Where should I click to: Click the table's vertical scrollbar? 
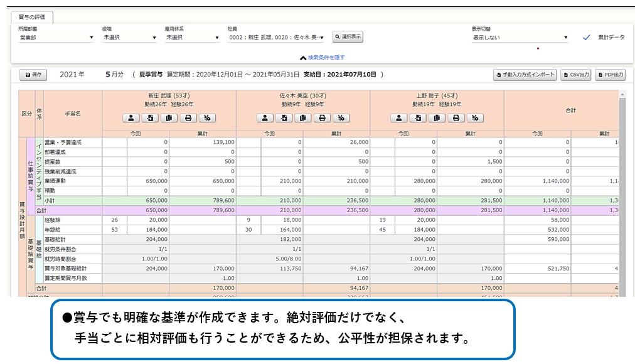click(622, 188)
